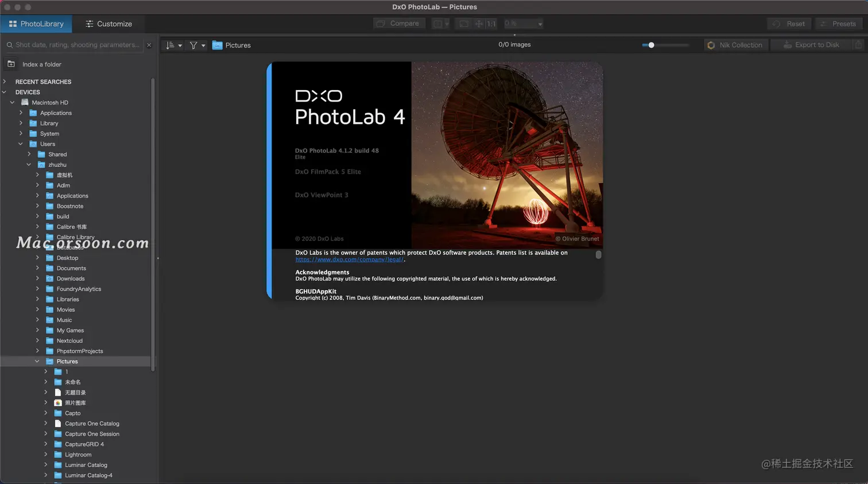The height and width of the screenshot is (484, 868).
Task: Click the folder tree sidebar scrollbar
Action: click(153, 224)
